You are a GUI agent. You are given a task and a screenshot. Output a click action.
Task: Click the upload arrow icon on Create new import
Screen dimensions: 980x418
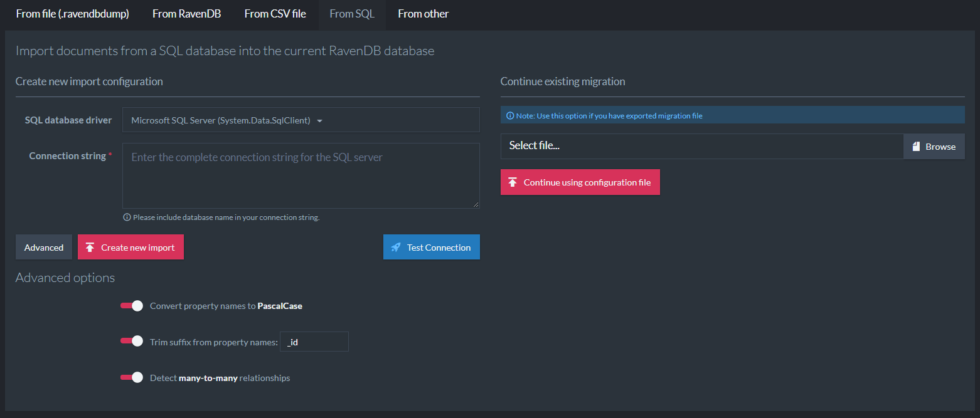(x=90, y=247)
